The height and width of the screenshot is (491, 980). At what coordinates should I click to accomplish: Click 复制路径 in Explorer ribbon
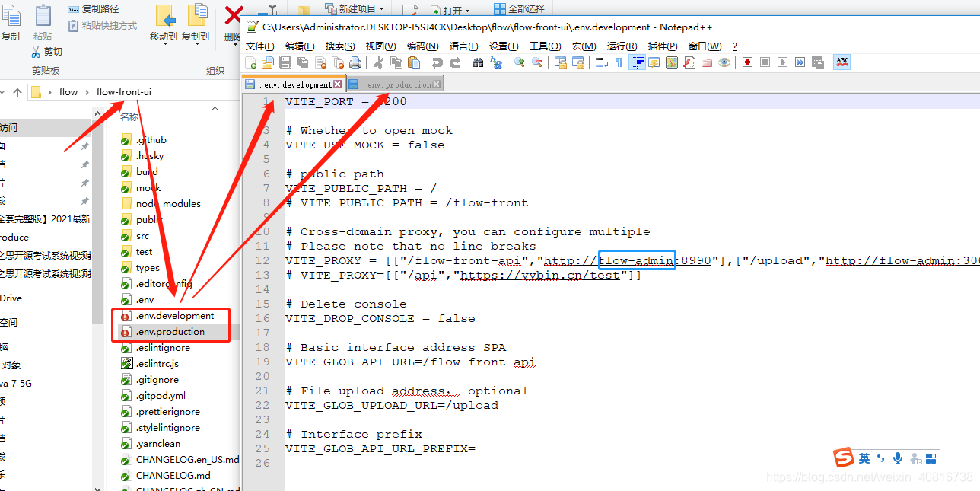tap(93, 9)
